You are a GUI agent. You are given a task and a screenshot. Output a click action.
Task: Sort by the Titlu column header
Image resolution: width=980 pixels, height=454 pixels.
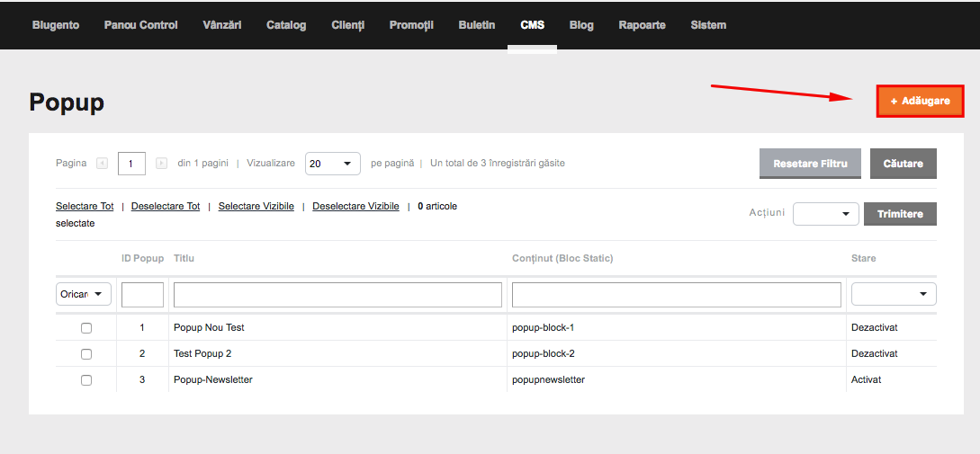(184, 258)
